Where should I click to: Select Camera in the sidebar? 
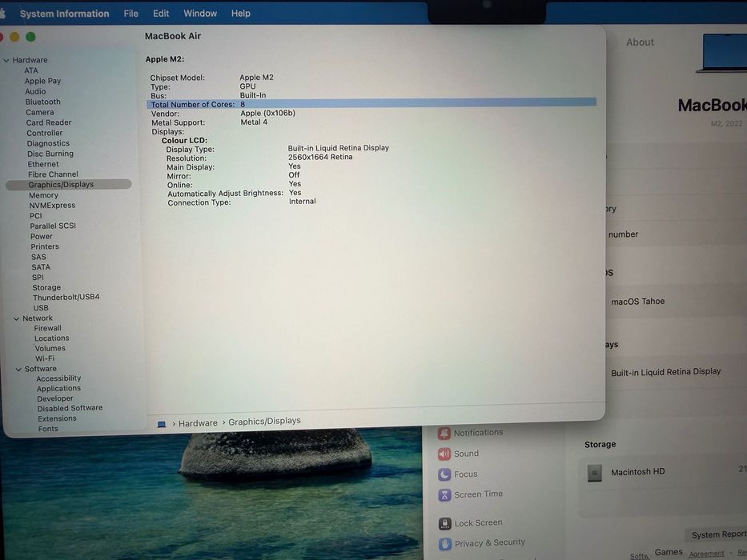coord(39,112)
